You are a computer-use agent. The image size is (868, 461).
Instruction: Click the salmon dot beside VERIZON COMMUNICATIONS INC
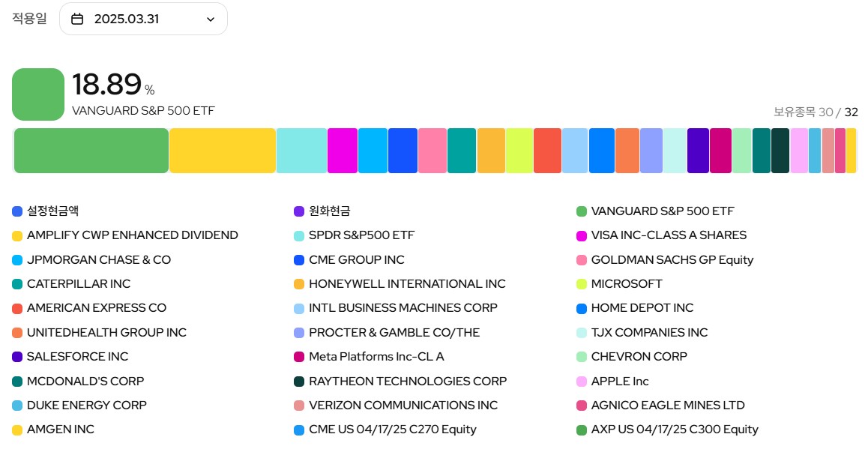point(299,406)
